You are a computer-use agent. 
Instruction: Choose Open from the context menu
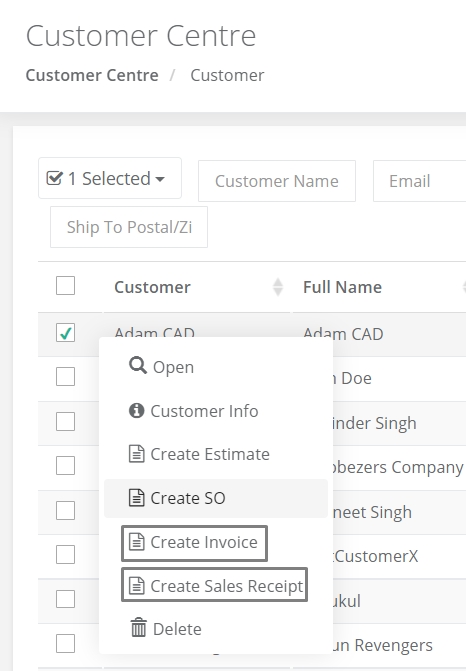(x=216, y=367)
